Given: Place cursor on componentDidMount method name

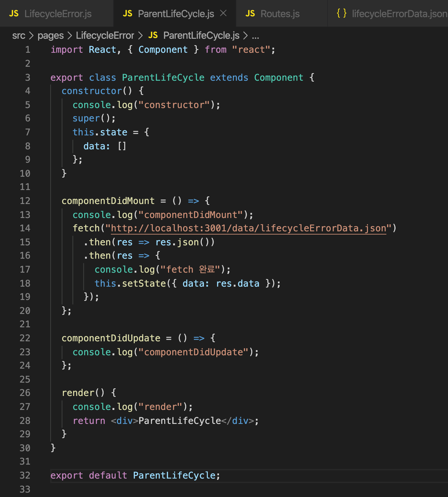Looking at the screenshot, I should pyautogui.click(x=108, y=201).
